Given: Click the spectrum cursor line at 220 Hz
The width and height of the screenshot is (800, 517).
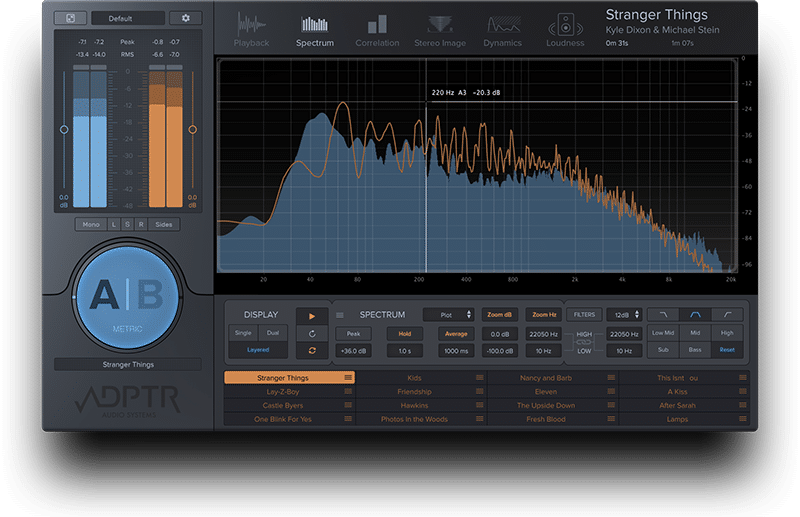Looking at the screenshot, I should (427, 166).
